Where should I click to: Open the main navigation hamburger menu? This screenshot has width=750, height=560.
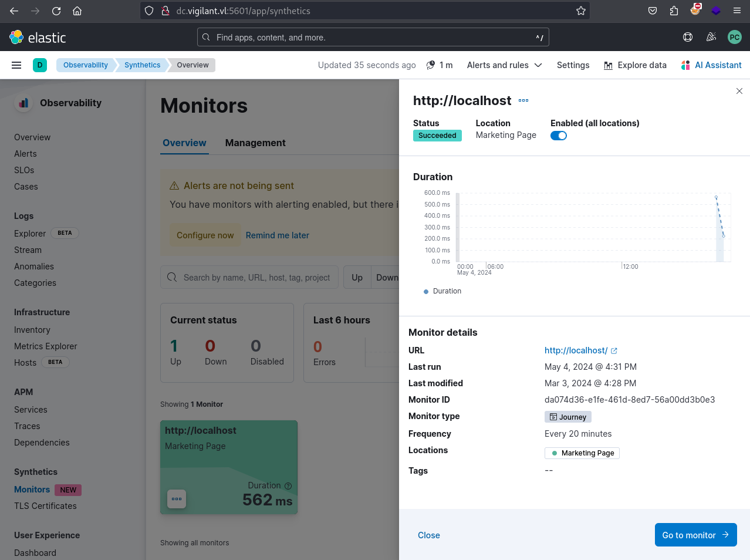pos(16,65)
